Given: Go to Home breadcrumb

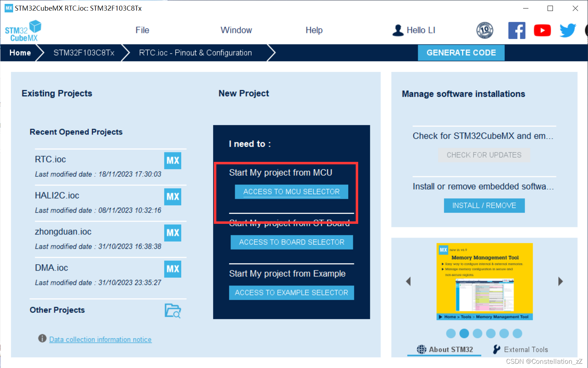Looking at the screenshot, I should click(x=20, y=53).
